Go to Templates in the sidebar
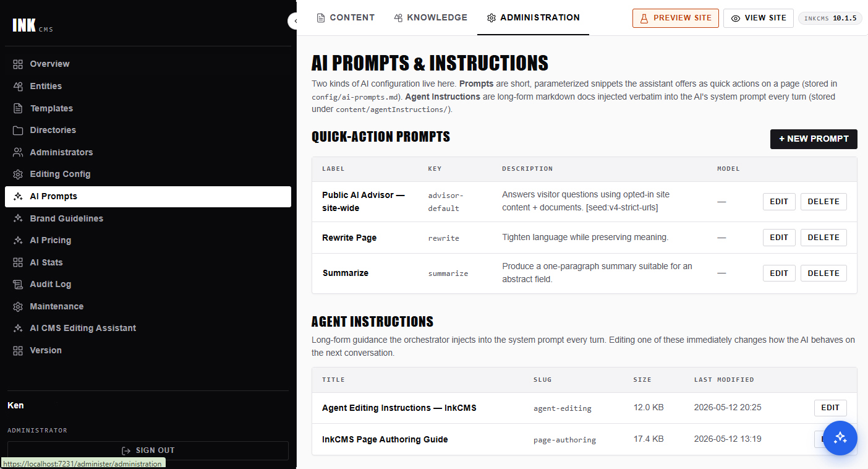The image size is (868, 469). click(148, 108)
